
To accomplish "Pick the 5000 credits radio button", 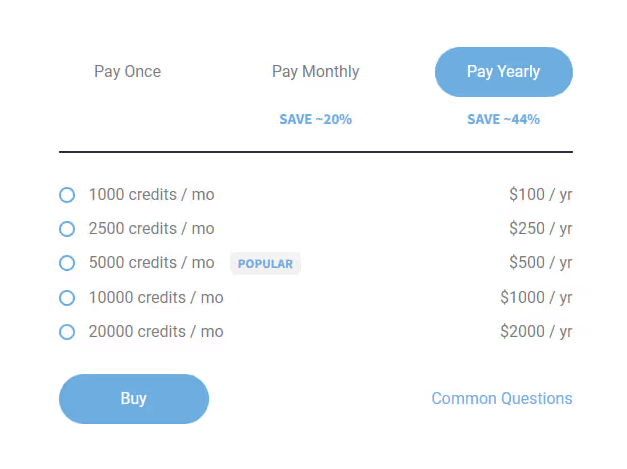I will click(x=67, y=263).
